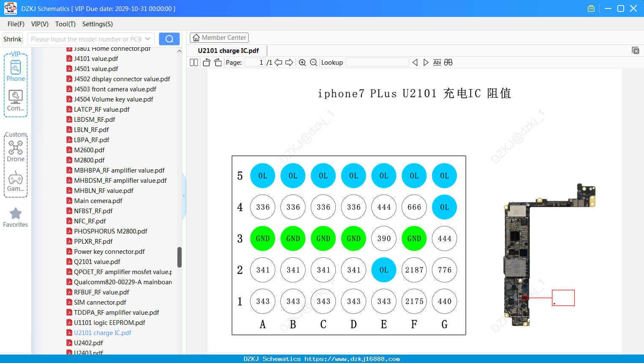Click pin E3 value 390
Viewport: 644px width, 363px height.
coord(384,239)
